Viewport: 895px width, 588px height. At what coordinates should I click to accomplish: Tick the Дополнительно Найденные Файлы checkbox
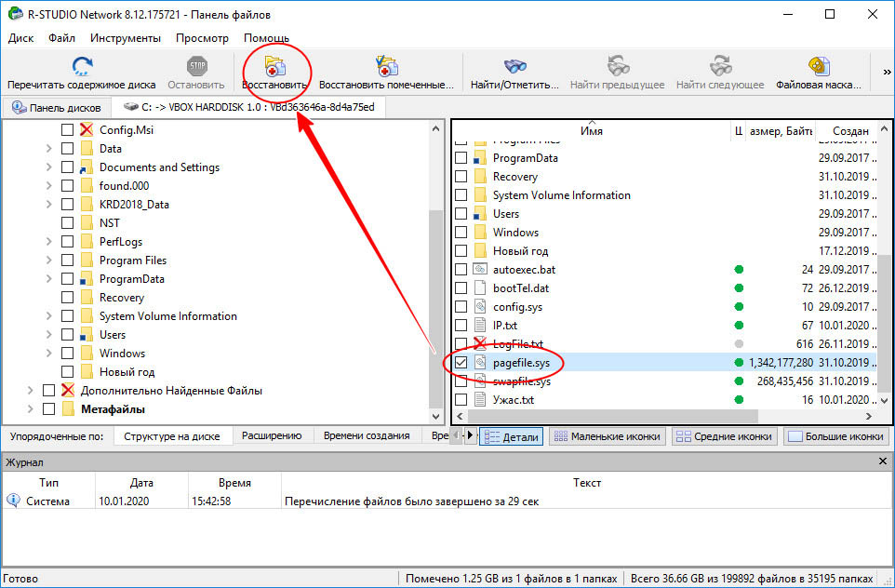(x=49, y=391)
